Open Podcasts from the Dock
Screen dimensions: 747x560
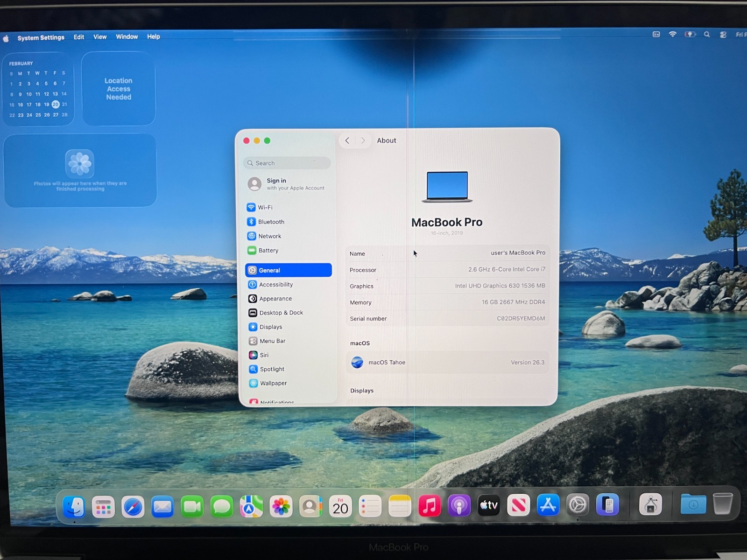click(x=459, y=505)
